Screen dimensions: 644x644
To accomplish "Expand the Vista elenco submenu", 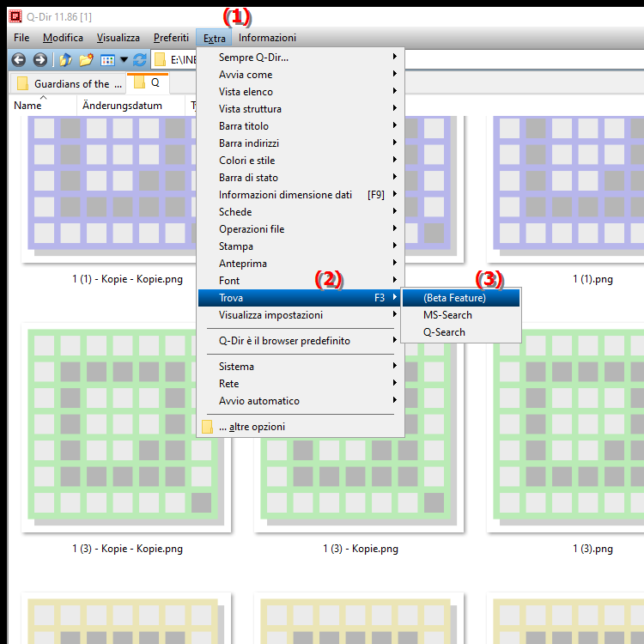I will tap(301, 92).
